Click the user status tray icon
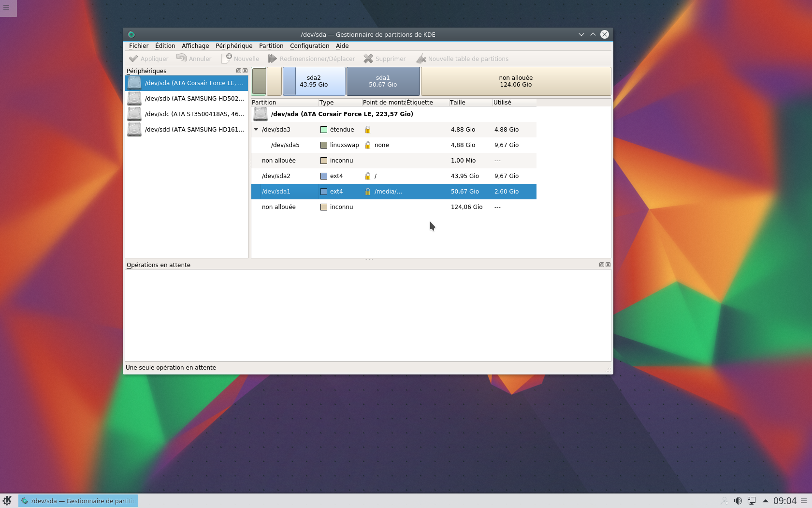The width and height of the screenshot is (812, 508). point(724,501)
